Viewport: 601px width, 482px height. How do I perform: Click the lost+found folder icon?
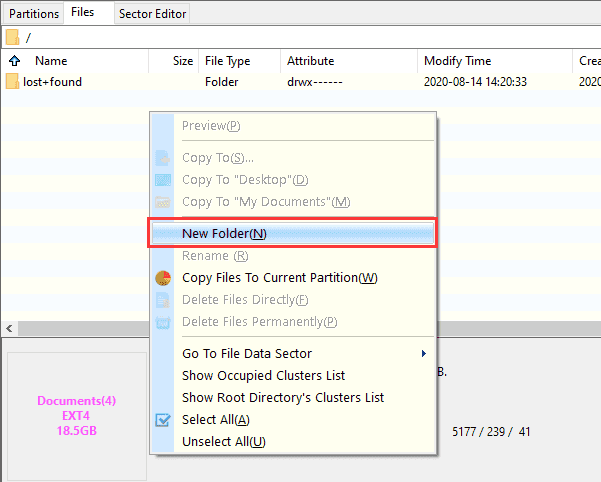click(x=13, y=81)
